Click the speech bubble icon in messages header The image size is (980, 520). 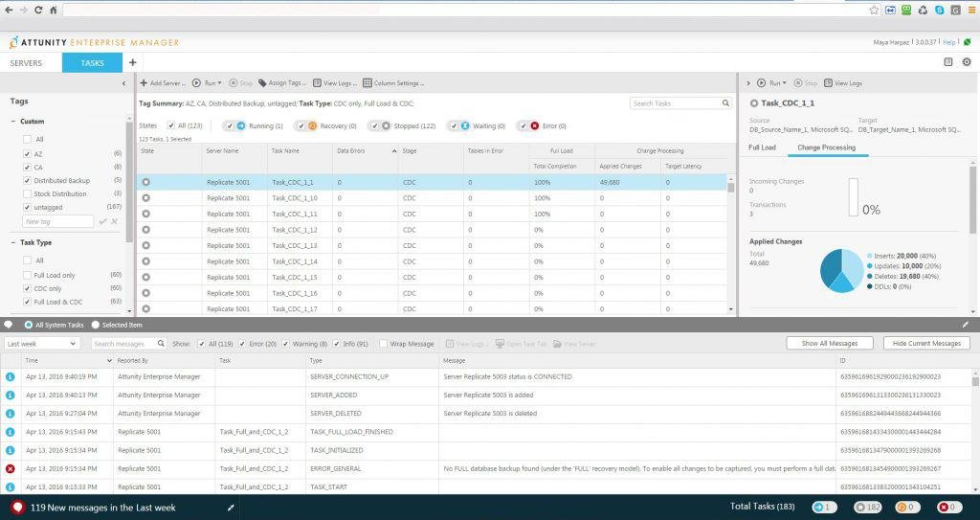8,325
